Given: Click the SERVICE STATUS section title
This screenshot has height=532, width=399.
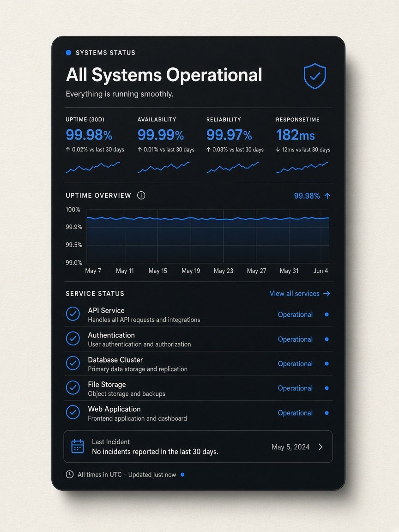Looking at the screenshot, I should pos(95,294).
